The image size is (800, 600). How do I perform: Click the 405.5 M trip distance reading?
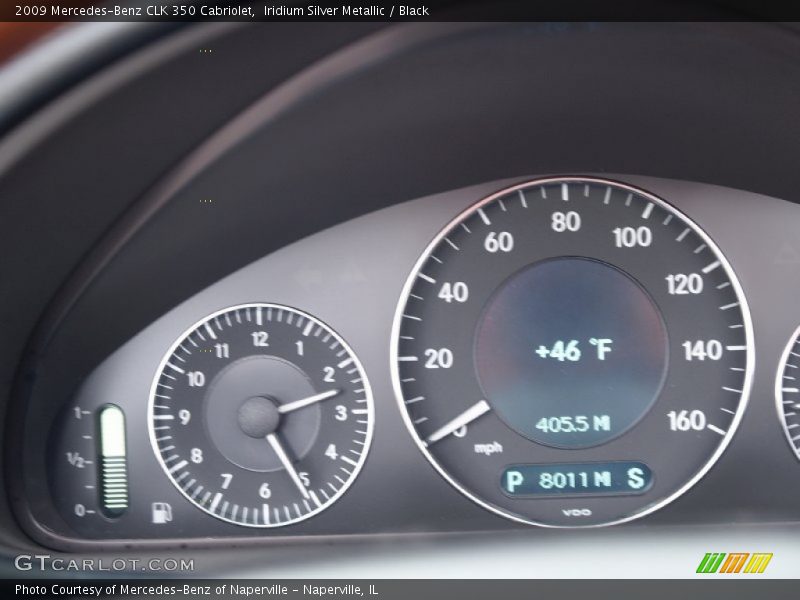[572, 424]
